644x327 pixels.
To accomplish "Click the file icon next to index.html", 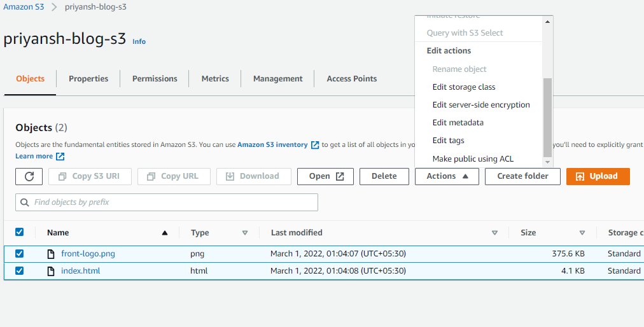I will click(x=51, y=271).
